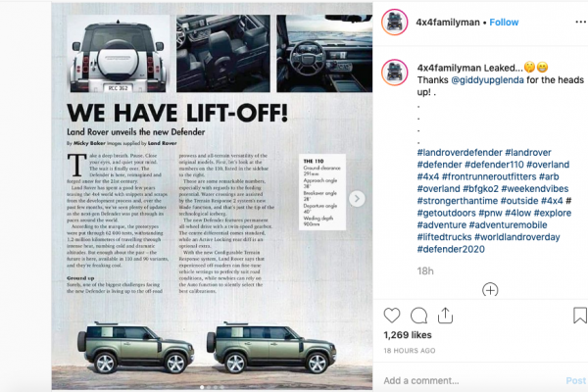Screen dimensions: 588x392
Task: Open the 18h timestamp link
Action: click(425, 270)
